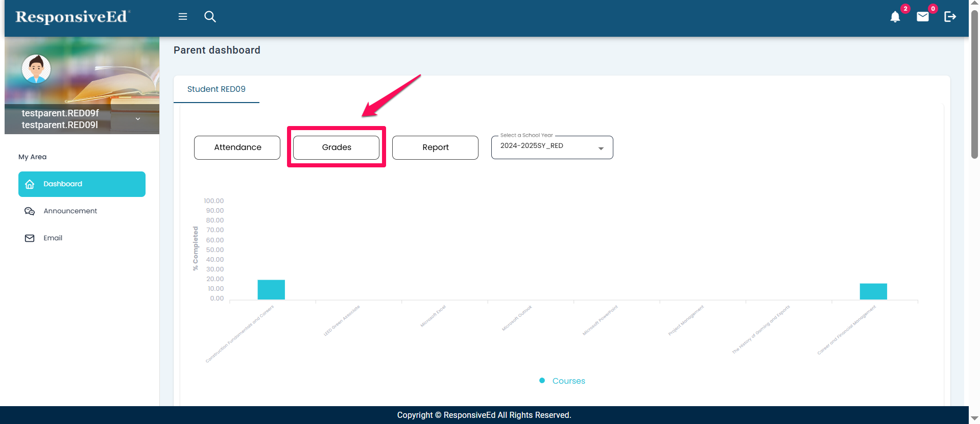Click the ResponsiveEd logo

click(x=72, y=17)
